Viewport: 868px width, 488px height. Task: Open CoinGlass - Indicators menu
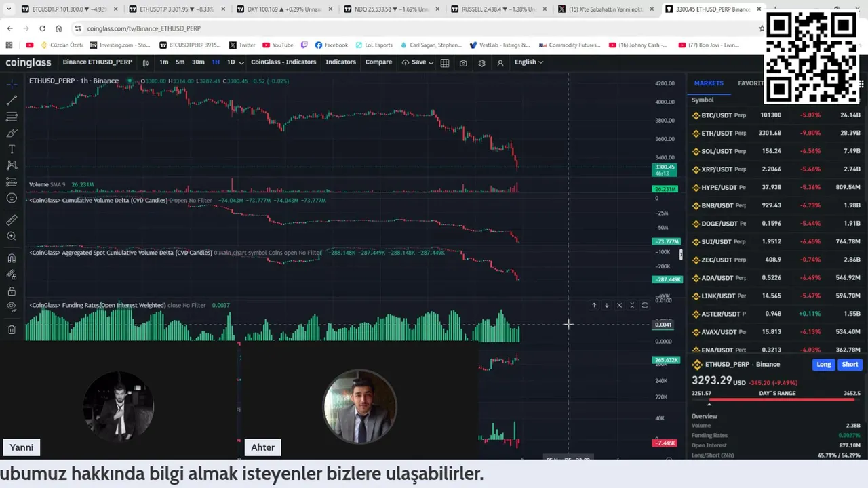click(283, 62)
